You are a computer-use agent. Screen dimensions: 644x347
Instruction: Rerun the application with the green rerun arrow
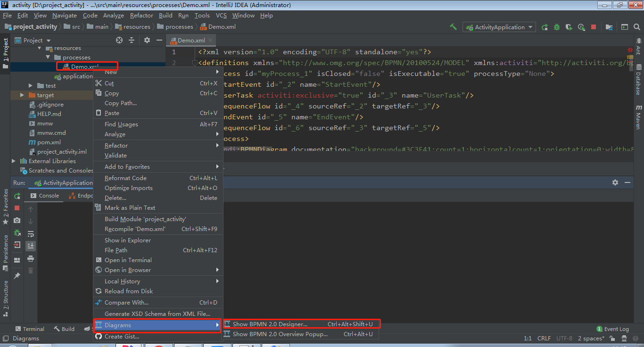point(17,195)
